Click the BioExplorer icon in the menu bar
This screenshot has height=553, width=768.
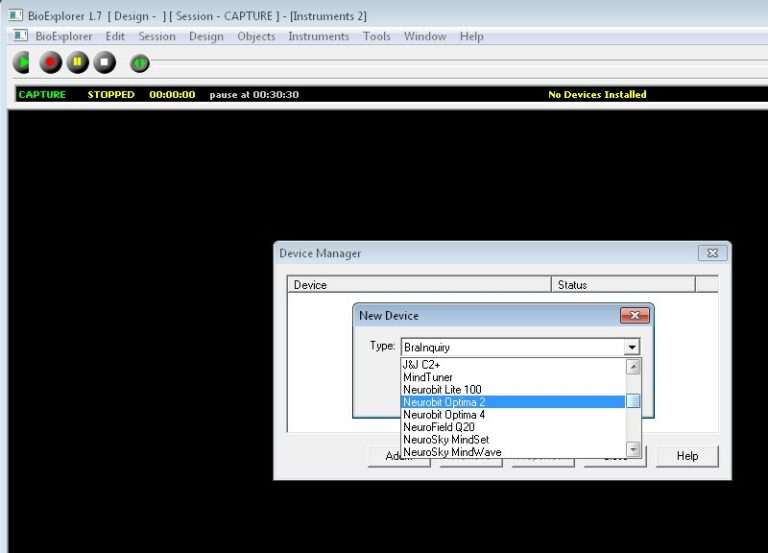(20, 36)
